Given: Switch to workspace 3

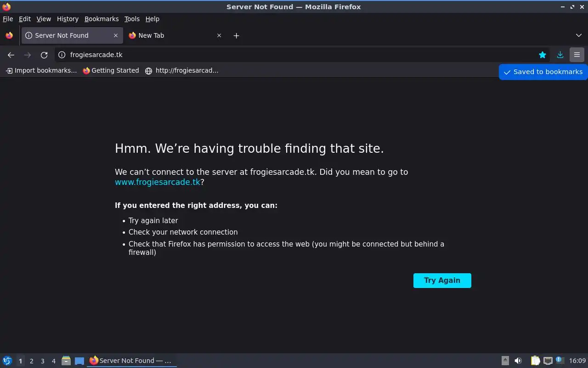Looking at the screenshot, I should 42,361.
